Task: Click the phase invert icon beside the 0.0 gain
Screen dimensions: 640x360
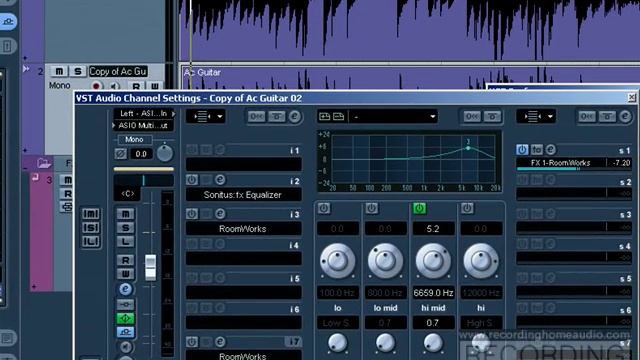Action: pyautogui.click(x=120, y=154)
